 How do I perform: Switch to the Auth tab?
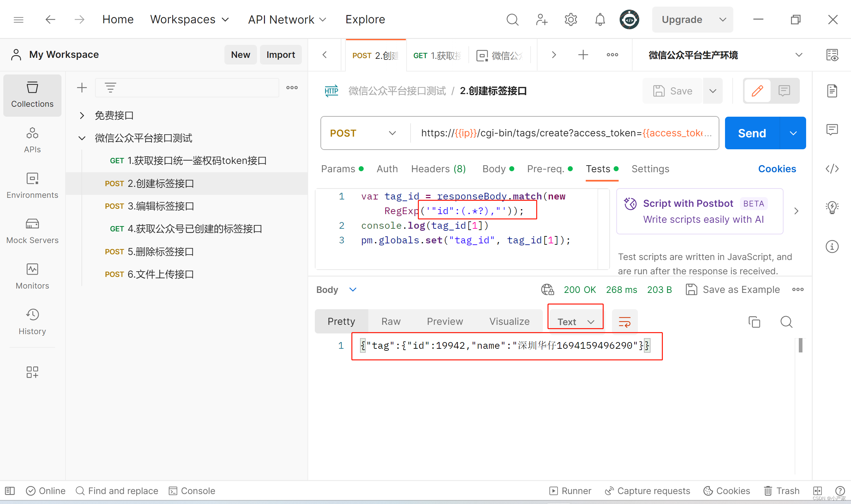coord(387,169)
